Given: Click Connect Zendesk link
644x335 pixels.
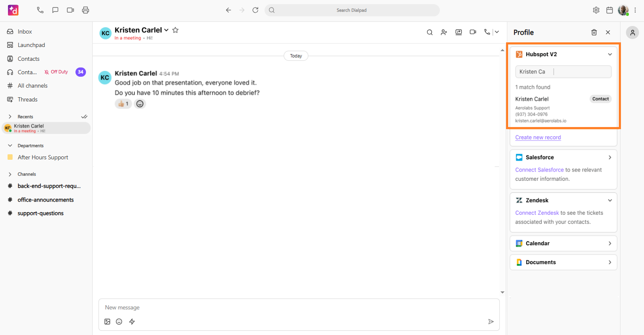Looking at the screenshot, I should (537, 213).
